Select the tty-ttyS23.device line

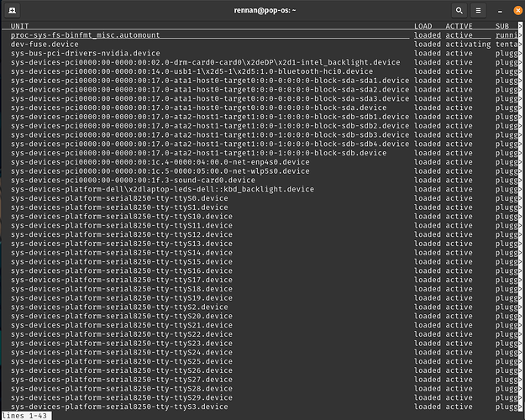[122, 343]
